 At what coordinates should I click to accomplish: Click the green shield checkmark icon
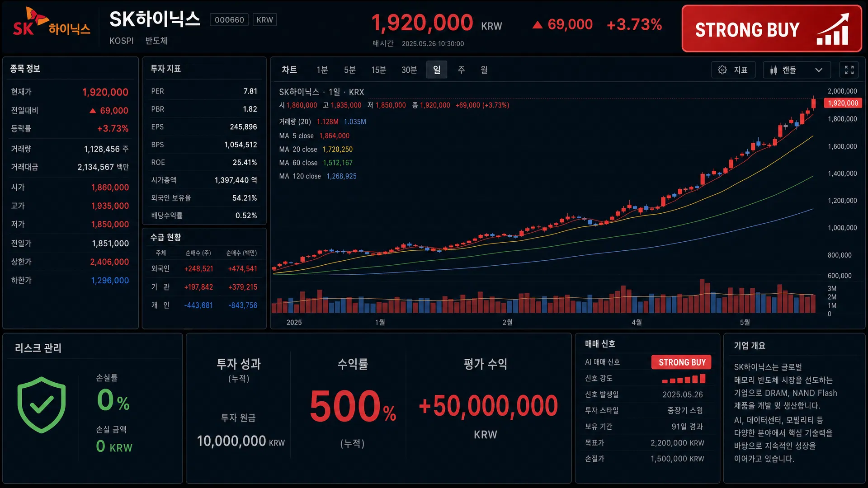[x=42, y=405]
